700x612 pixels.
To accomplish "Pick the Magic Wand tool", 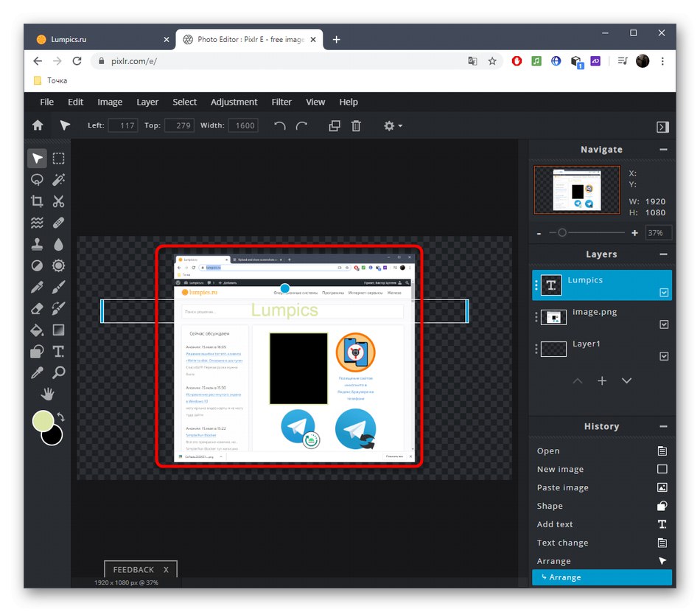I will pyautogui.click(x=58, y=180).
